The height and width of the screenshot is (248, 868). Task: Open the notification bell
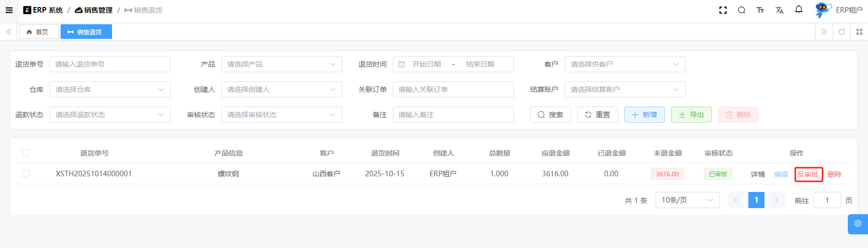tap(799, 10)
